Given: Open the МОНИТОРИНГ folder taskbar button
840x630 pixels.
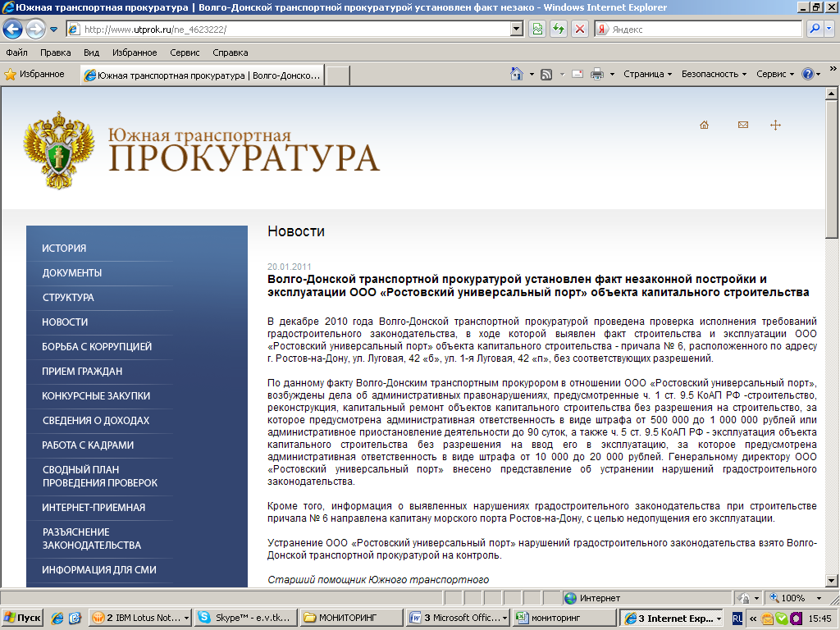Looking at the screenshot, I should click(x=351, y=618).
